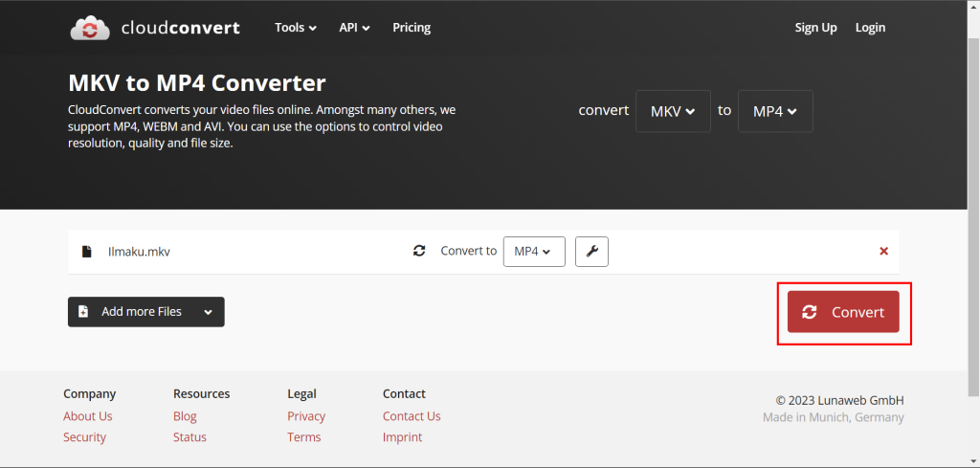Open the MP4 target format dropdown in header
The image size is (980, 468).
[775, 111]
